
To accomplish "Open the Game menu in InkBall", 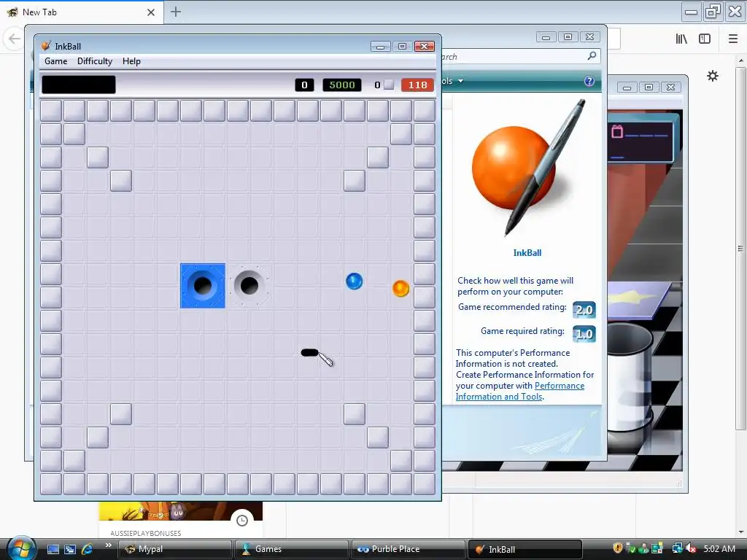I will click(55, 61).
